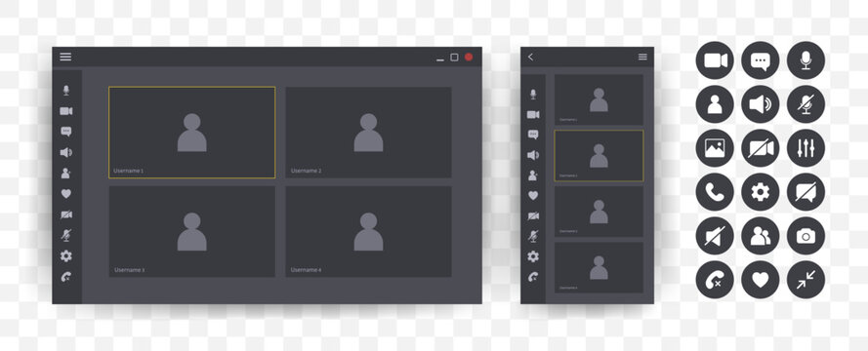This screenshot has width=868, height=351.
Task: Mute microphone using mobile sidebar crossed-mic icon
Action: [x=533, y=236]
